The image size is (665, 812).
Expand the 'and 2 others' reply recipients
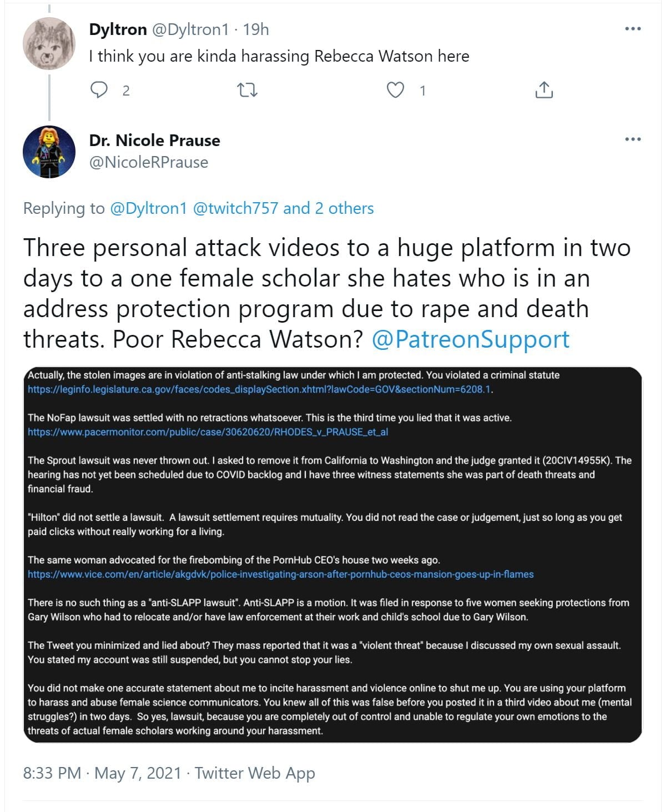[328, 208]
